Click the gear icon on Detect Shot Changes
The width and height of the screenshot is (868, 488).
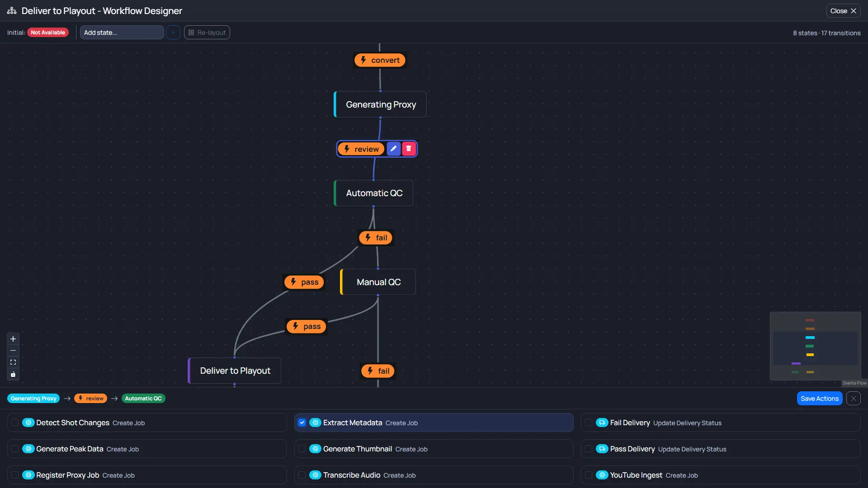tap(28, 422)
